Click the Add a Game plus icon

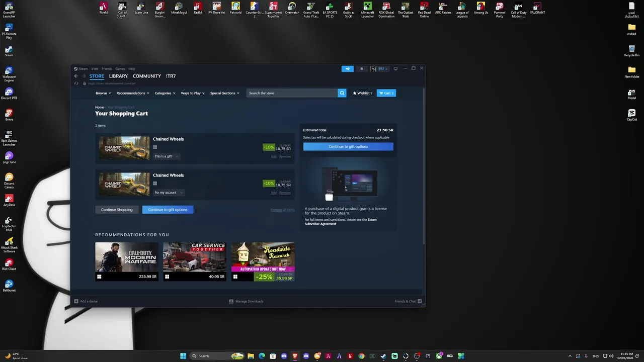coord(76,301)
